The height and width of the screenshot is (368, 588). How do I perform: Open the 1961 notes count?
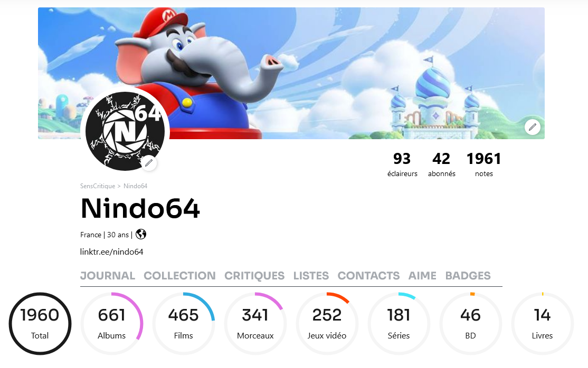[x=483, y=164]
